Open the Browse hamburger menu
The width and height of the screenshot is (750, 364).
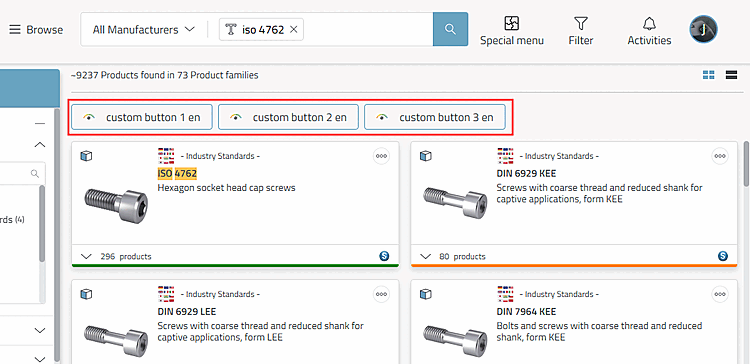(36, 30)
